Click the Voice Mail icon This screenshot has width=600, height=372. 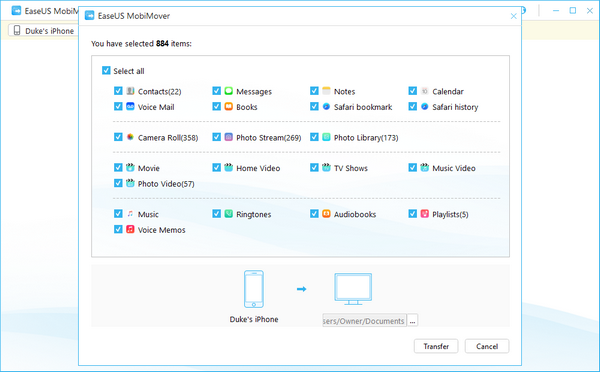coord(130,106)
